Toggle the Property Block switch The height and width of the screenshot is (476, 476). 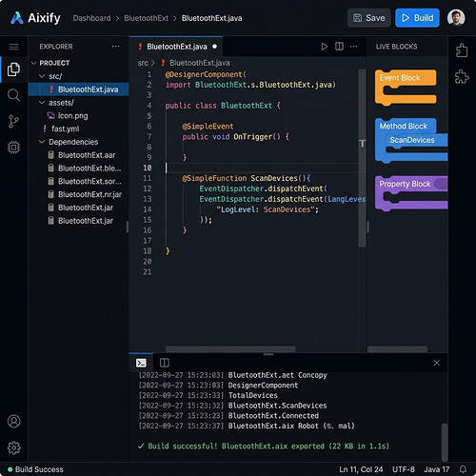click(441, 184)
